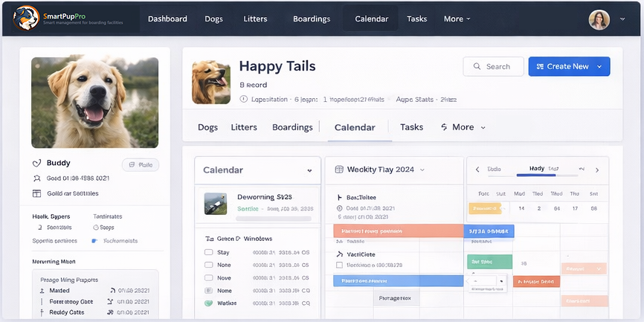Open the small popup dropdown in calendar grid

(501, 282)
